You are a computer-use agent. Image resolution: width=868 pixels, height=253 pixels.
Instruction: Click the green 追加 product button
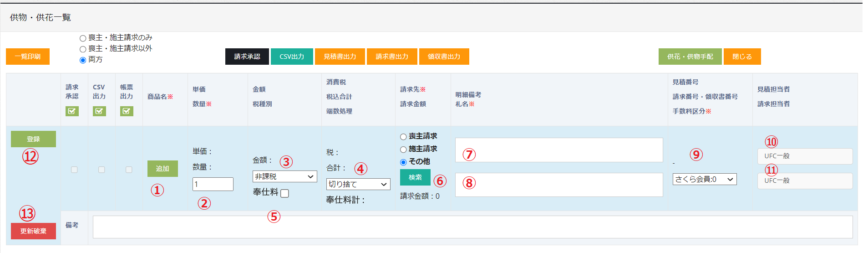pyautogui.click(x=162, y=169)
